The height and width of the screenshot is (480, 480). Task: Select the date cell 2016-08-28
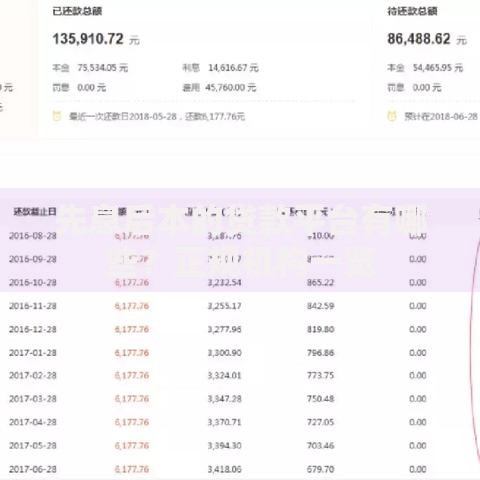[33, 236]
